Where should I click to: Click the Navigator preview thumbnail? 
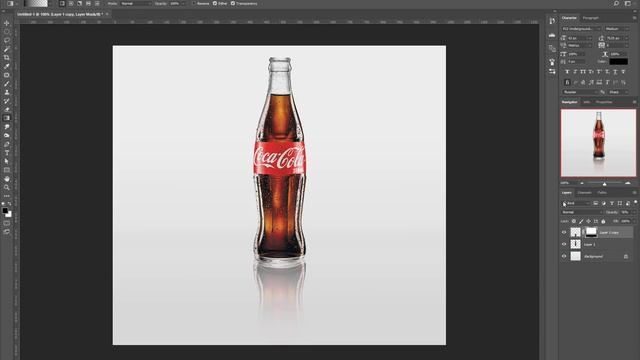click(598, 143)
